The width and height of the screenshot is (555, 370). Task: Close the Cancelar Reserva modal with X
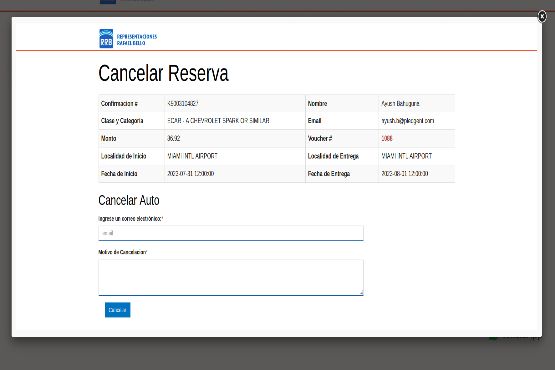coord(542,16)
